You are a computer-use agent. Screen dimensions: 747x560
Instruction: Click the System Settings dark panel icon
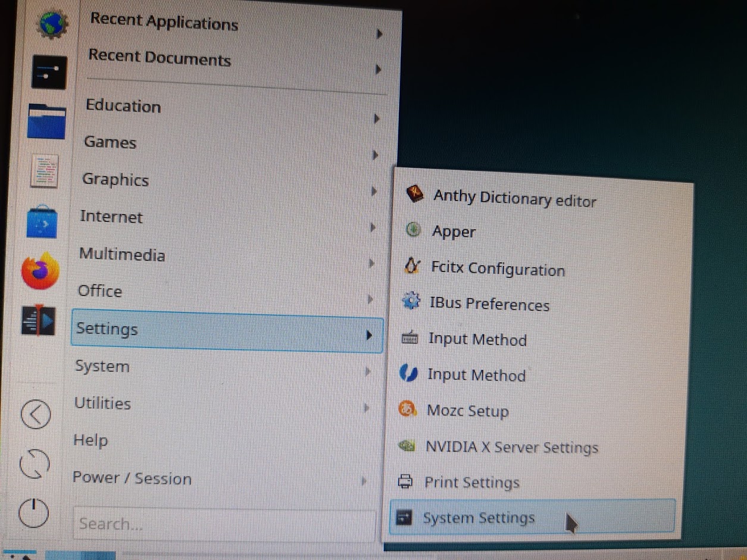[404, 517]
